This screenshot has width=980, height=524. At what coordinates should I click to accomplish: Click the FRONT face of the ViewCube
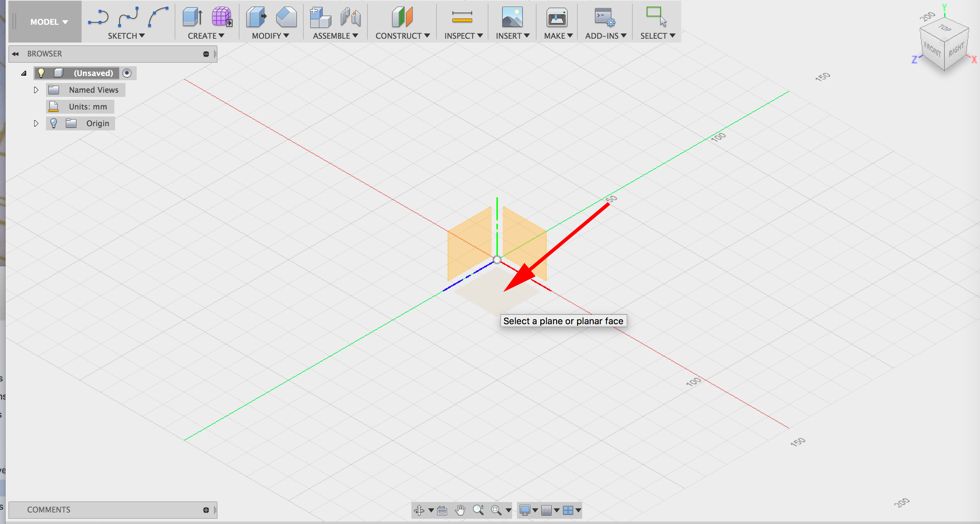tap(932, 50)
